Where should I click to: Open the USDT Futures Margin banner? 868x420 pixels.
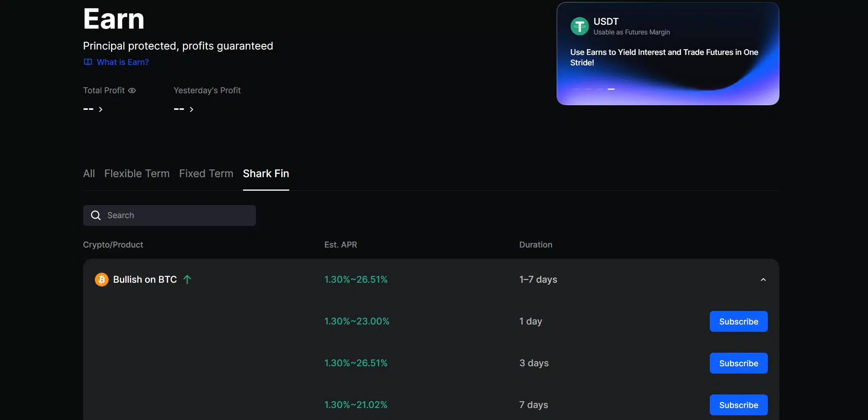click(x=668, y=54)
